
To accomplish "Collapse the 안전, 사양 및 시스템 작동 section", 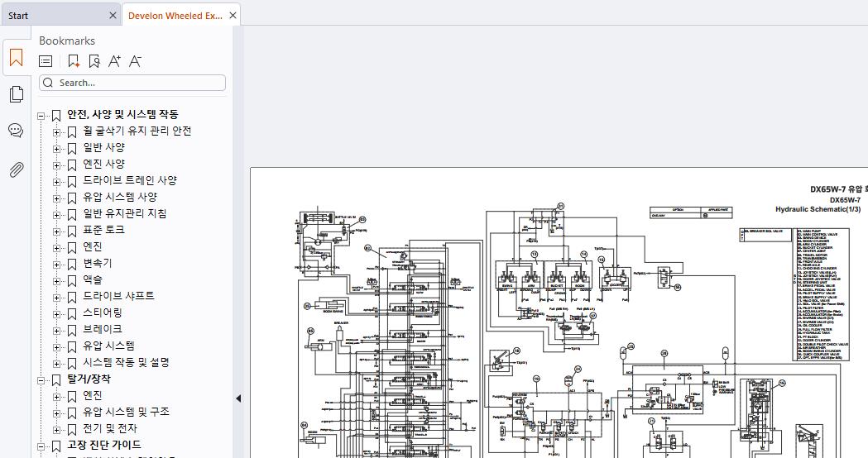I will (41, 117).
